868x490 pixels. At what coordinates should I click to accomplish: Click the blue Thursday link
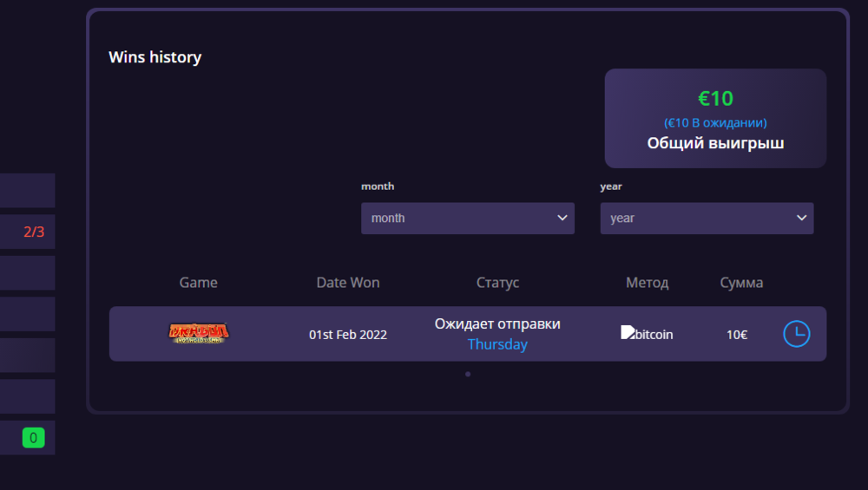tap(497, 344)
